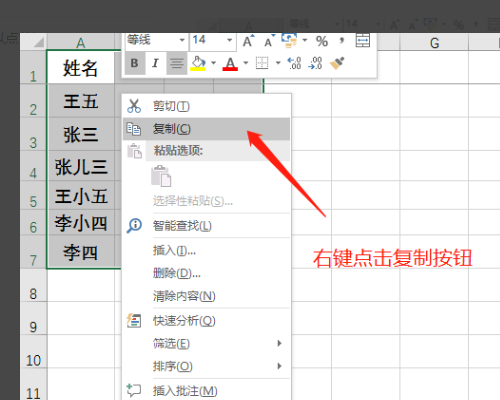500x400 pixels.
Task: Click the borders icon
Action: click(262, 63)
